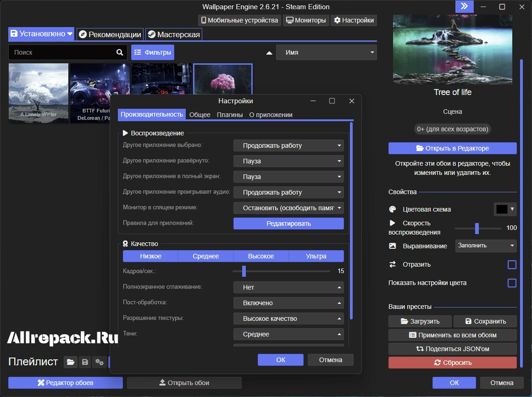Open Mobile devices button
Viewport: 532px width, 397px height.
coord(239,20)
